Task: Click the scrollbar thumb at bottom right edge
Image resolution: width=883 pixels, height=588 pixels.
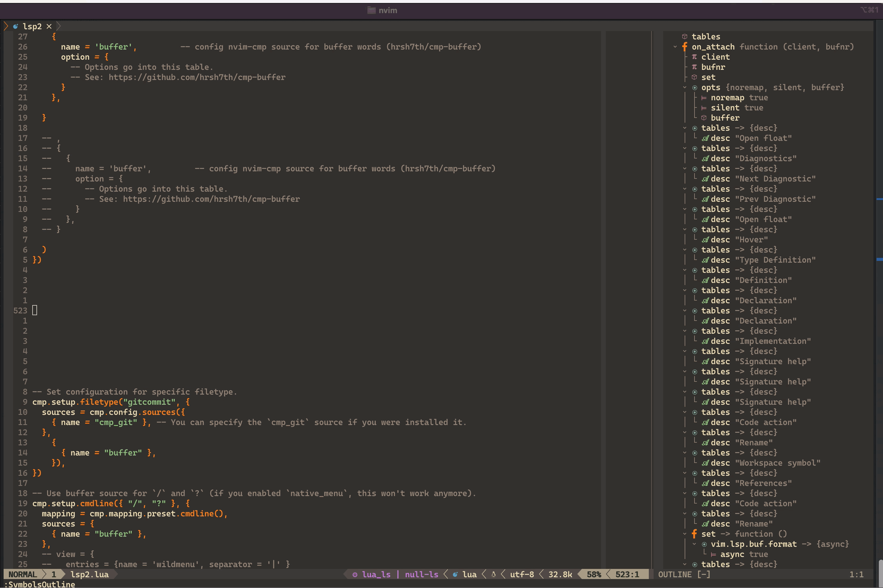Action: [881, 573]
